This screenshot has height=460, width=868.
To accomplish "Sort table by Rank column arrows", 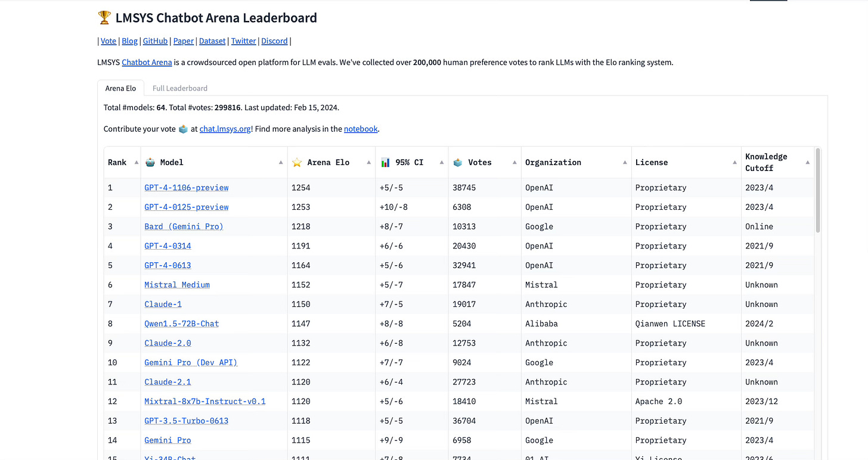I will 136,163.
